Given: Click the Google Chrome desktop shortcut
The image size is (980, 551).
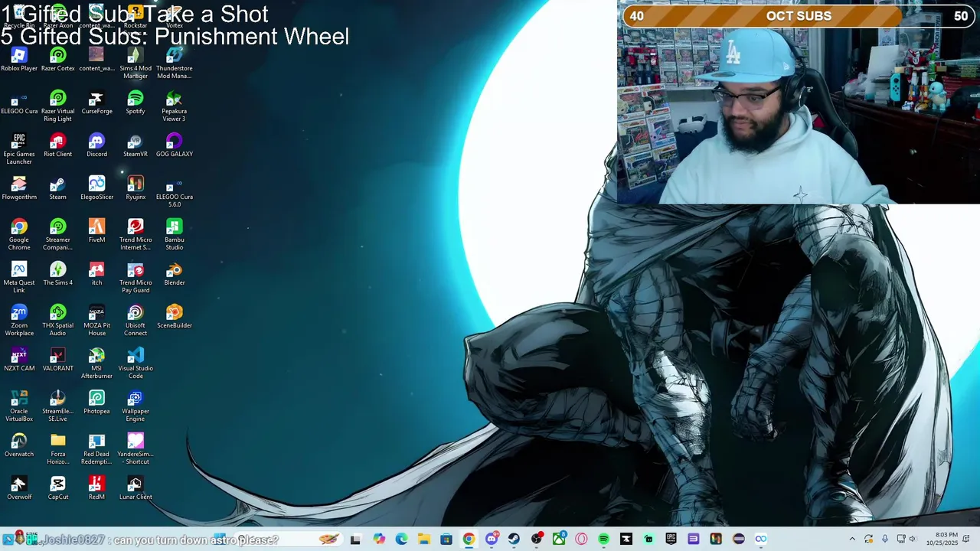Looking at the screenshot, I should click(x=19, y=235).
